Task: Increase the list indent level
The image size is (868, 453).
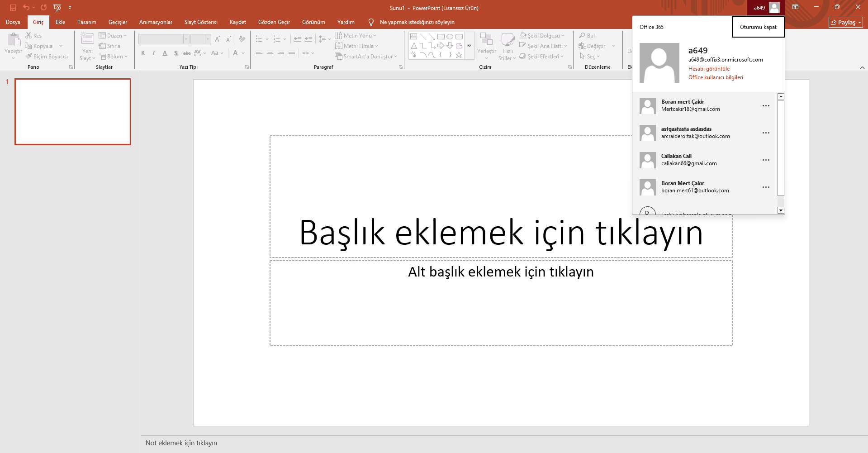Action: 308,39
